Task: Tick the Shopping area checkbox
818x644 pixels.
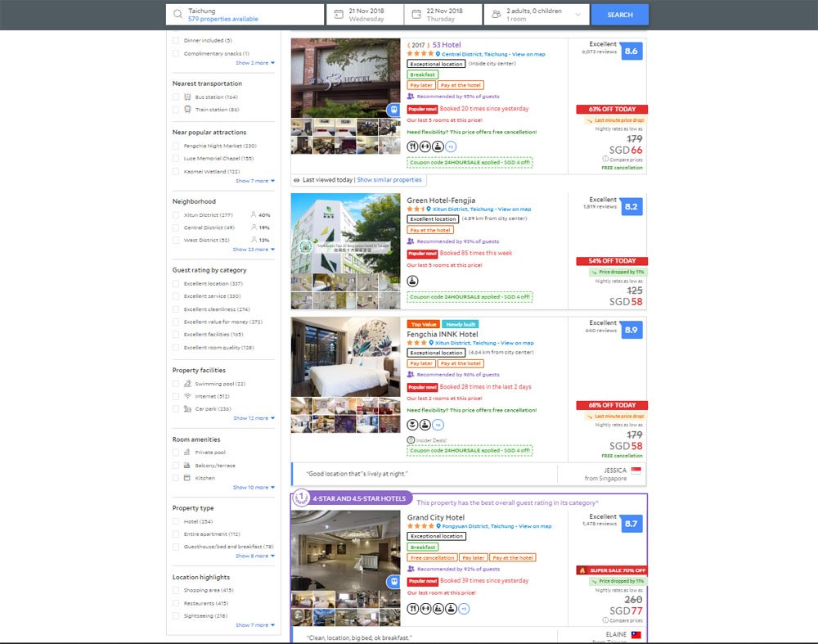Action: (176, 590)
